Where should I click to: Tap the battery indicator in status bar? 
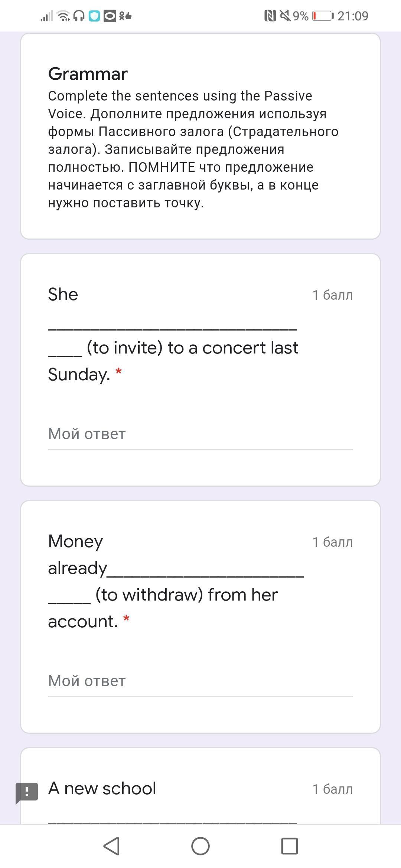322,16
